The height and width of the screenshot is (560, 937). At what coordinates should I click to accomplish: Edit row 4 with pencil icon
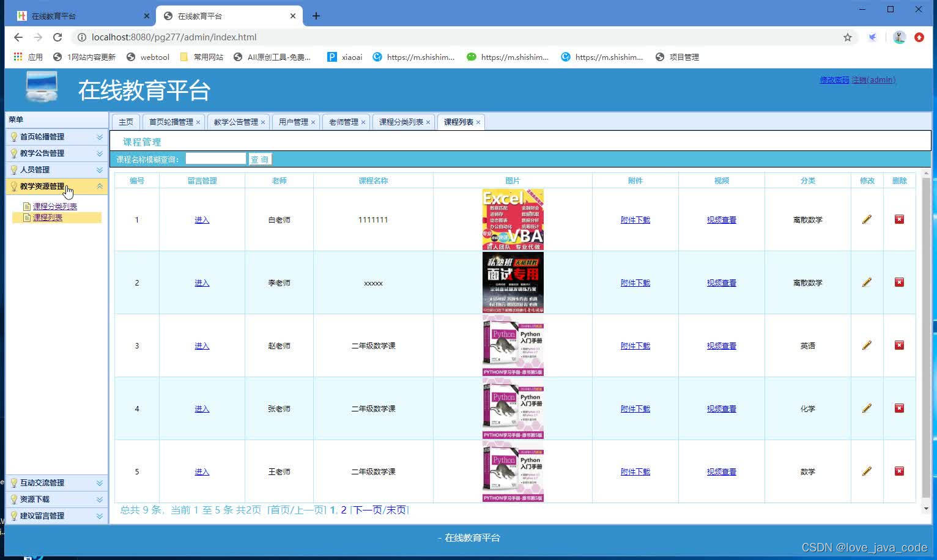[x=867, y=408]
